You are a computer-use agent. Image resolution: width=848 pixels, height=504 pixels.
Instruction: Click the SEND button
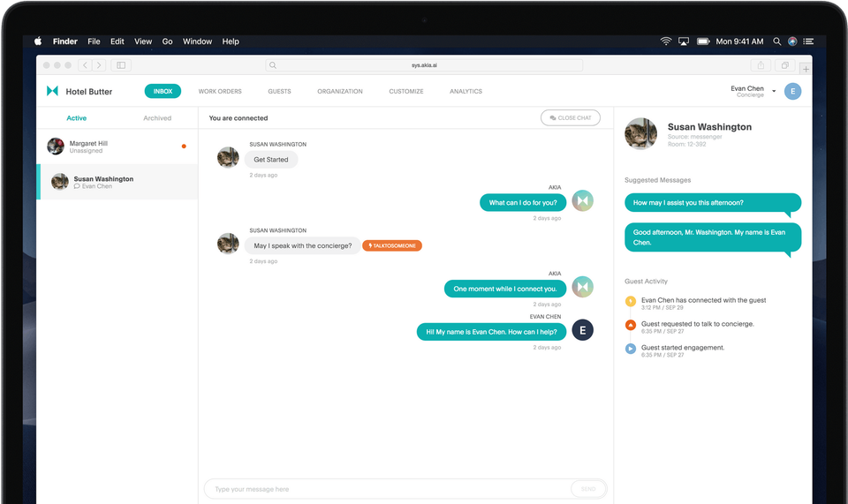coord(588,489)
